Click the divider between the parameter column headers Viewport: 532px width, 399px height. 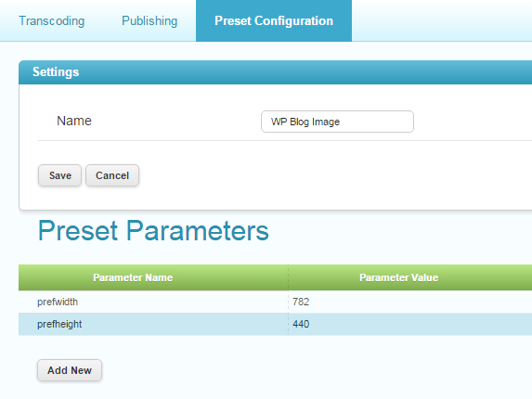click(x=289, y=277)
